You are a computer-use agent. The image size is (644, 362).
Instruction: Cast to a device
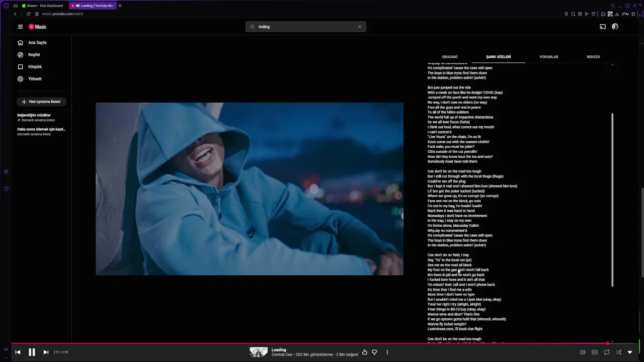click(x=603, y=27)
